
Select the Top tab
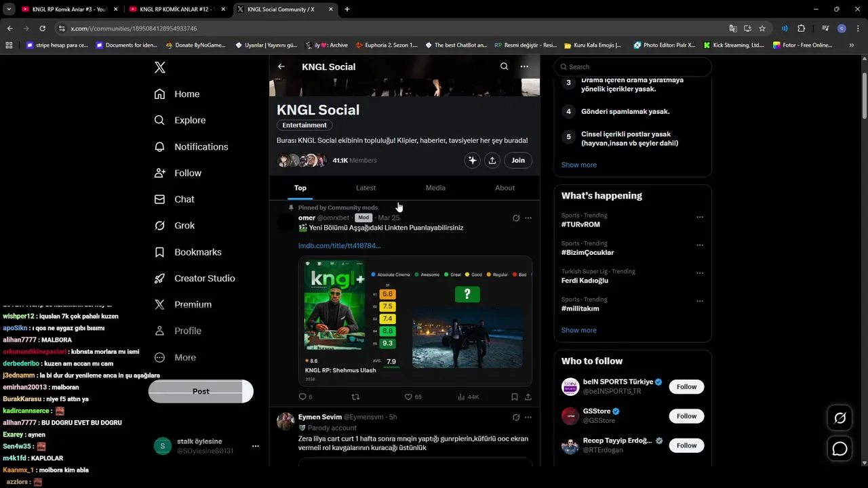click(300, 188)
